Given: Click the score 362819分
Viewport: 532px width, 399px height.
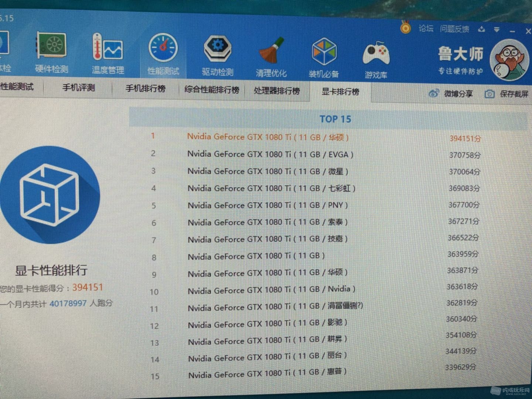Looking at the screenshot, I should [462, 303].
